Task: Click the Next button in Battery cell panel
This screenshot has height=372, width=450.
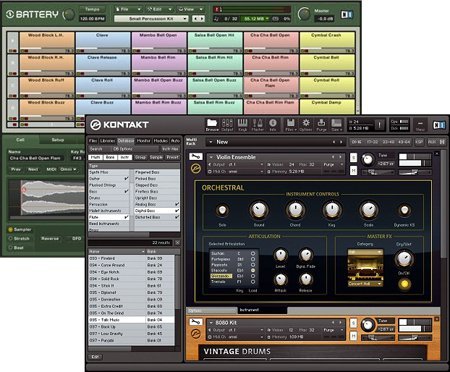Action: click(x=33, y=169)
